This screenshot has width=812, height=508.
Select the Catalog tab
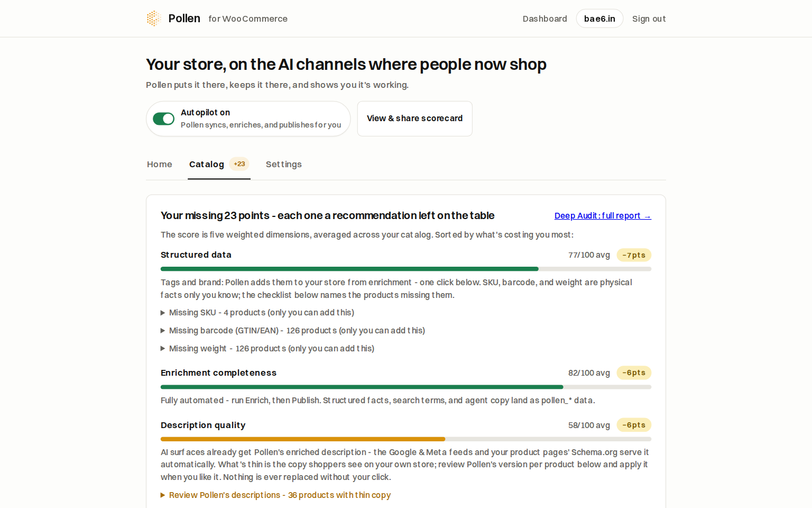[x=207, y=164]
